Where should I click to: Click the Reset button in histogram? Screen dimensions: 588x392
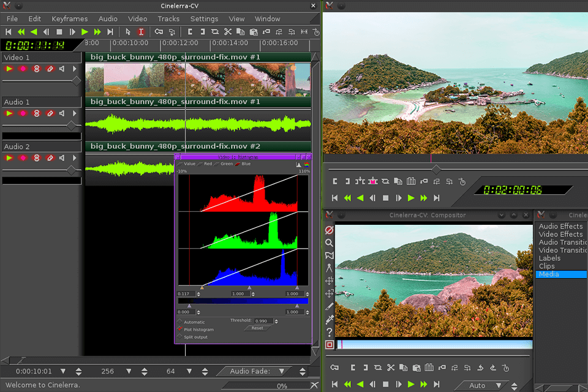257,328
